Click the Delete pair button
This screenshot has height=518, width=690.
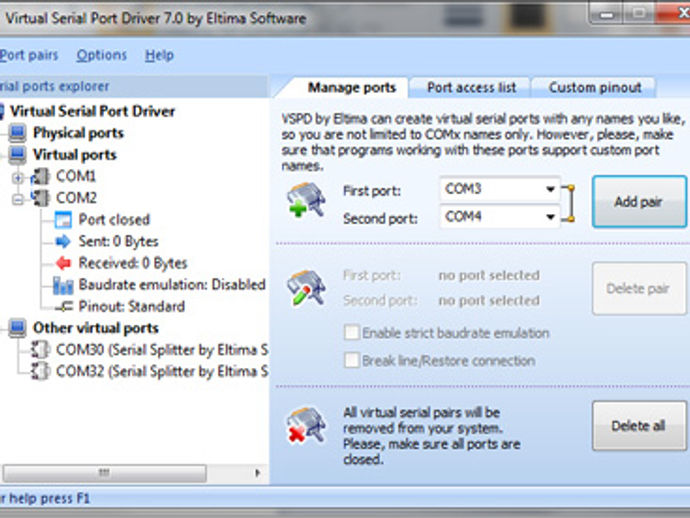(x=639, y=288)
